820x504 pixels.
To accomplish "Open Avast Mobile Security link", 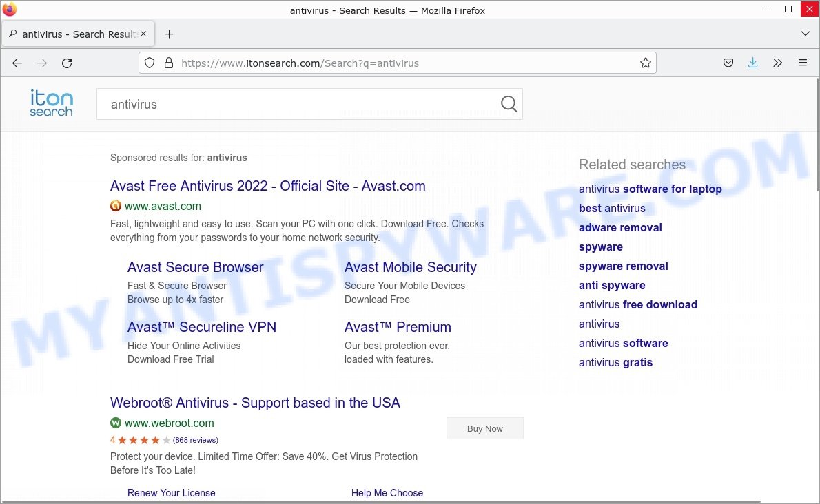I will point(411,267).
